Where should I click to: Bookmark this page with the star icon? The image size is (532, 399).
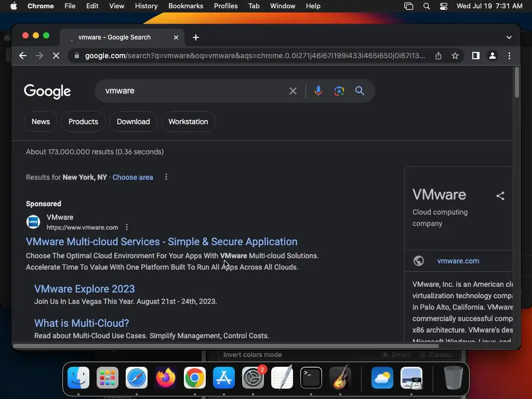[455, 56]
